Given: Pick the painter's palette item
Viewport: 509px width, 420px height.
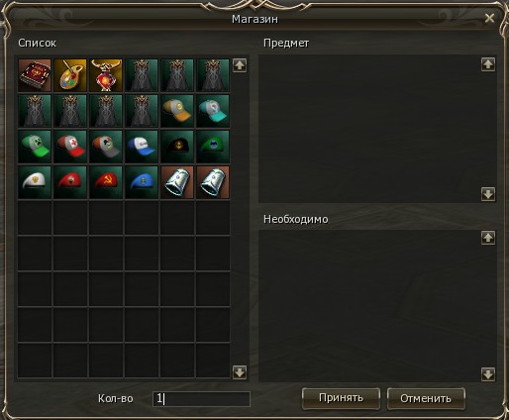Looking at the screenshot, I should (70, 75).
